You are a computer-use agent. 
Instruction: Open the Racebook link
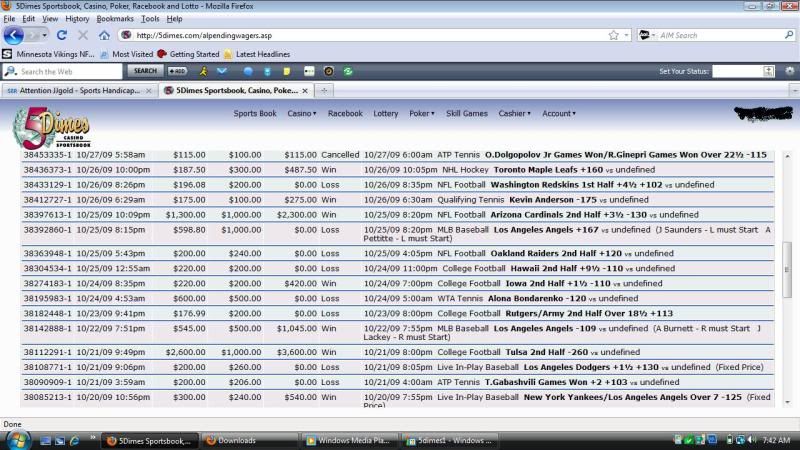point(345,113)
